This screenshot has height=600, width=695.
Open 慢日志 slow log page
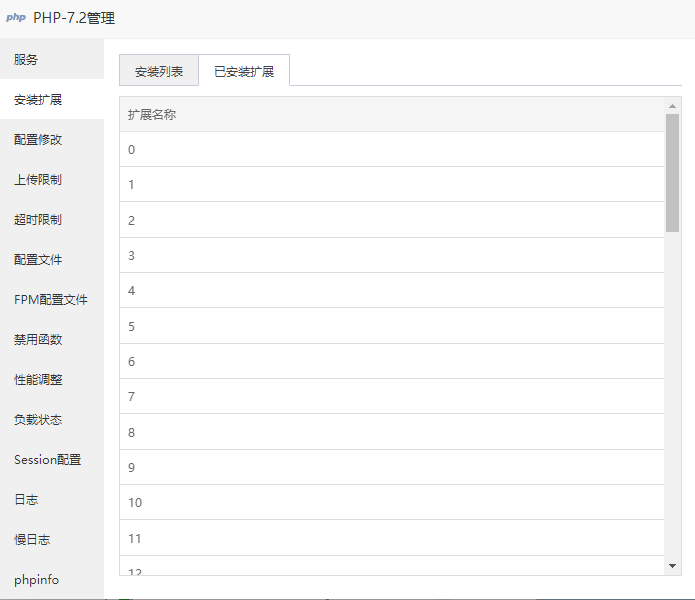coord(52,539)
